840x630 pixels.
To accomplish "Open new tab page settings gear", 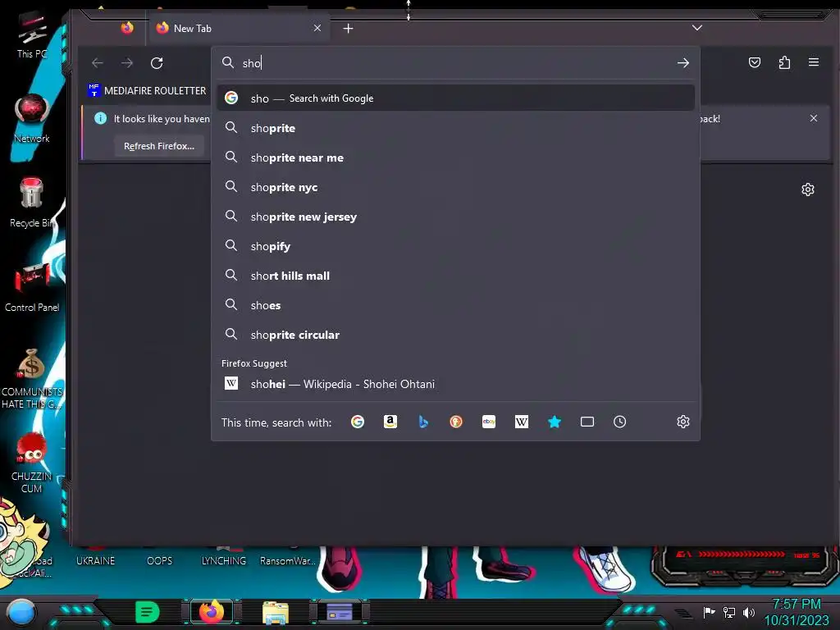I will [x=808, y=189].
